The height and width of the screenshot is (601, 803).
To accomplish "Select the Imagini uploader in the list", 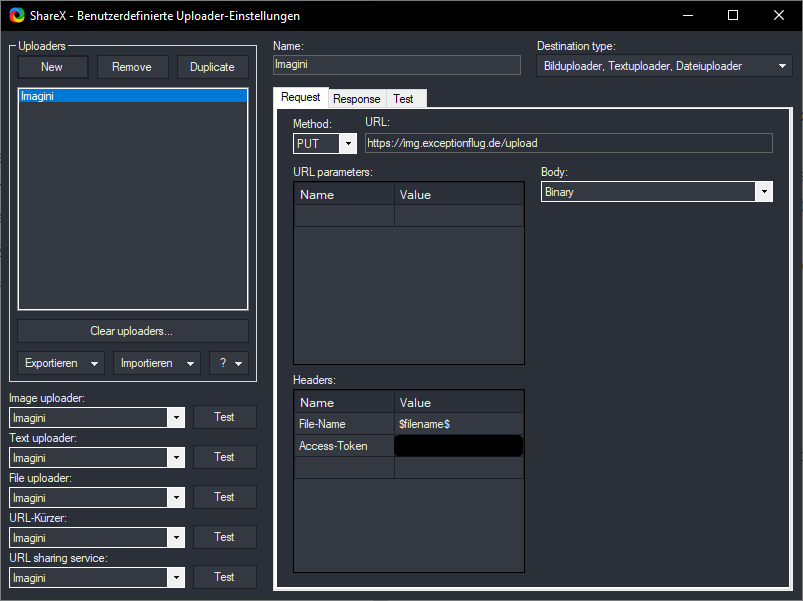I will point(133,96).
